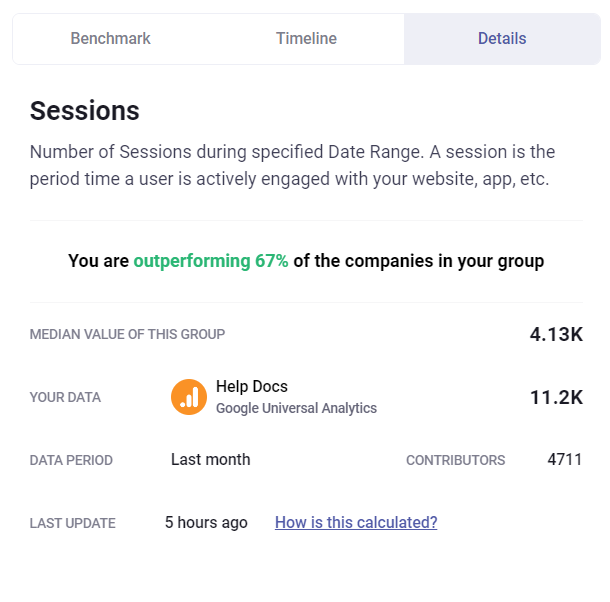
Task: Click the 'Data Period' label
Action: pyautogui.click(x=71, y=461)
